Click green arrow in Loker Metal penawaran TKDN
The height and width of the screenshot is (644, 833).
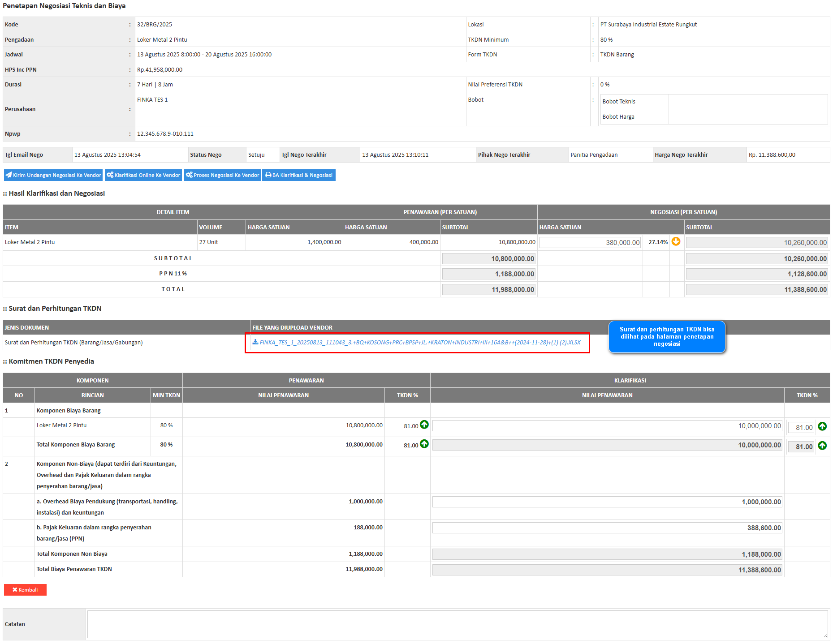424,425
